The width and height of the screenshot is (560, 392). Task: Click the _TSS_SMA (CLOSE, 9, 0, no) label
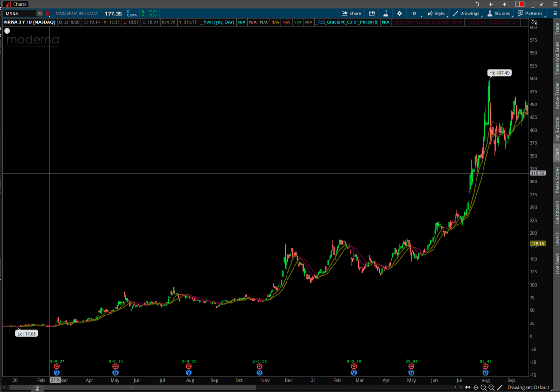pyautogui.click(x=421, y=22)
